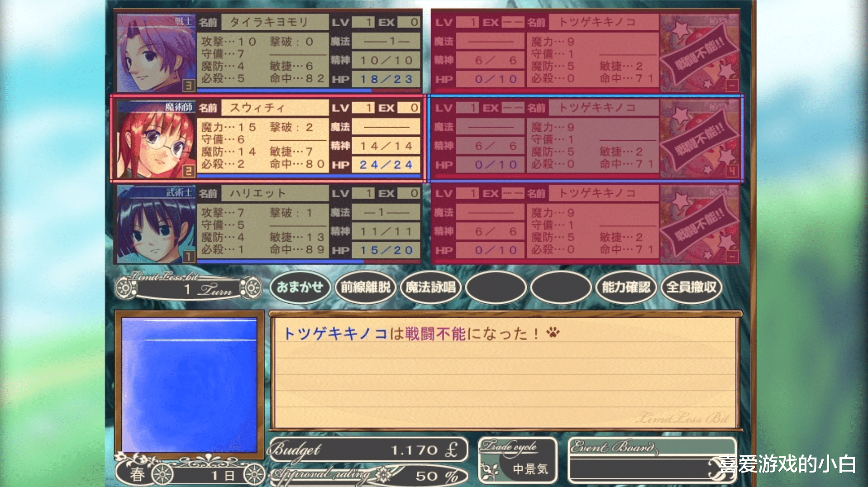
Task: Select the スウィチィ mage portrait
Action: [156, 138]
